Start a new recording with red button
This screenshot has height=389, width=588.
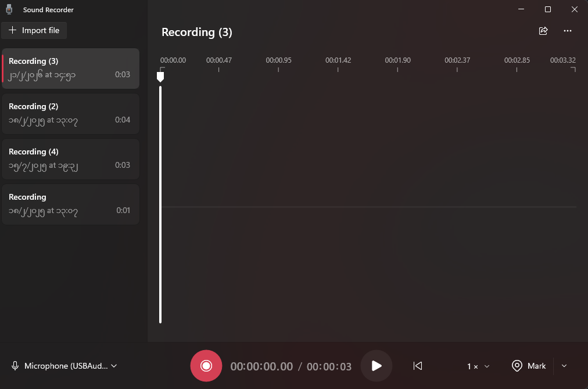[206, 366]
